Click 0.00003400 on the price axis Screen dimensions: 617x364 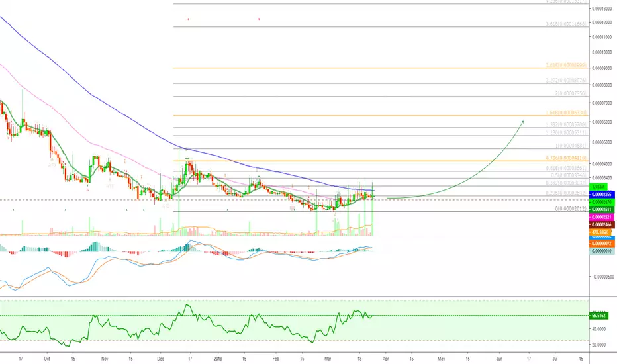click(x=602, y=178)
